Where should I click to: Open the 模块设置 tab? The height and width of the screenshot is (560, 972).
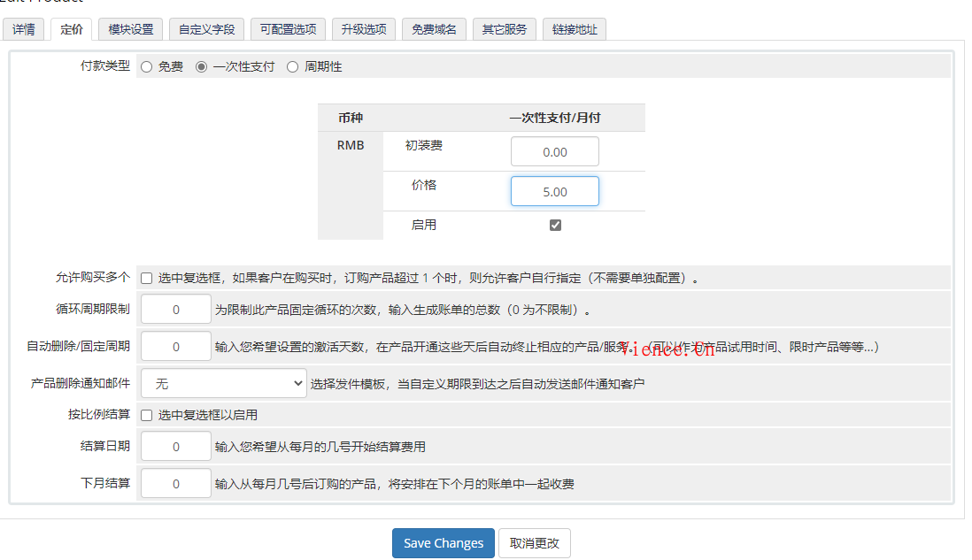point(130,28)
